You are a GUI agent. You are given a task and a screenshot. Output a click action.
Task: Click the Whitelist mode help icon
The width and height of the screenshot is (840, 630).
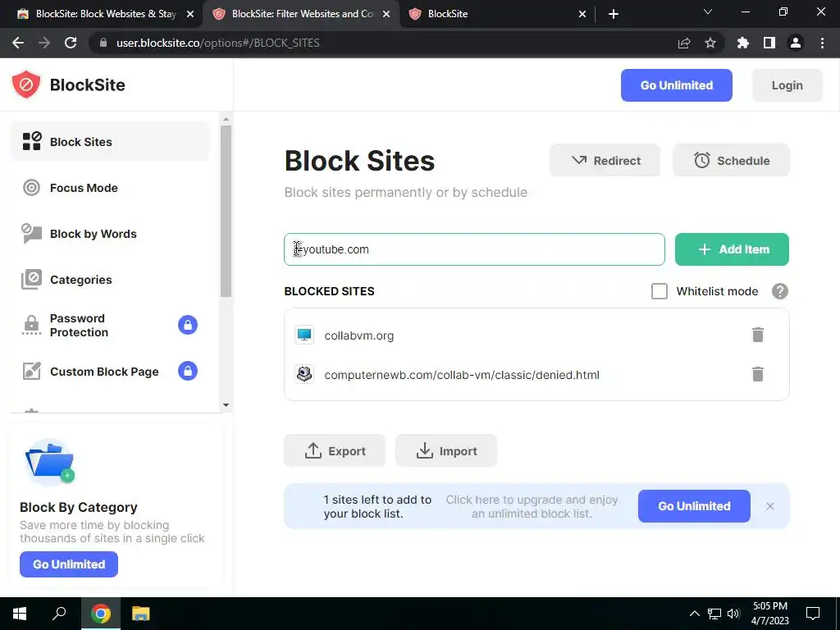780,291
